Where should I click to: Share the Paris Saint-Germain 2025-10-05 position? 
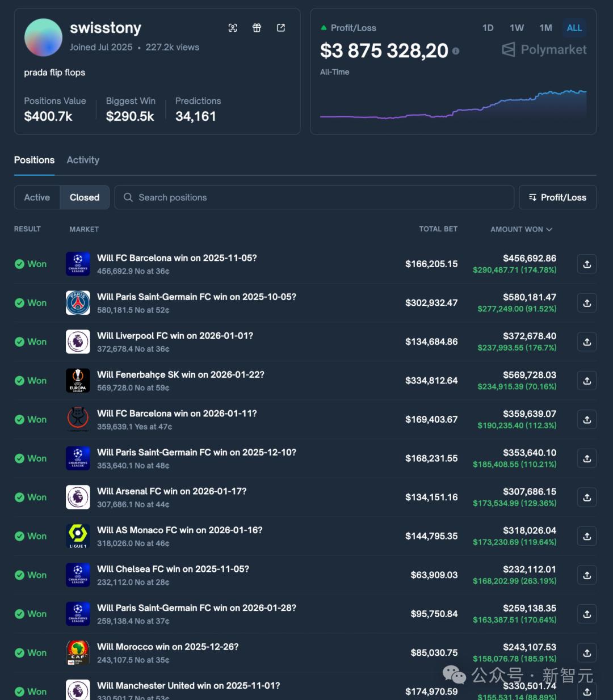587,303
